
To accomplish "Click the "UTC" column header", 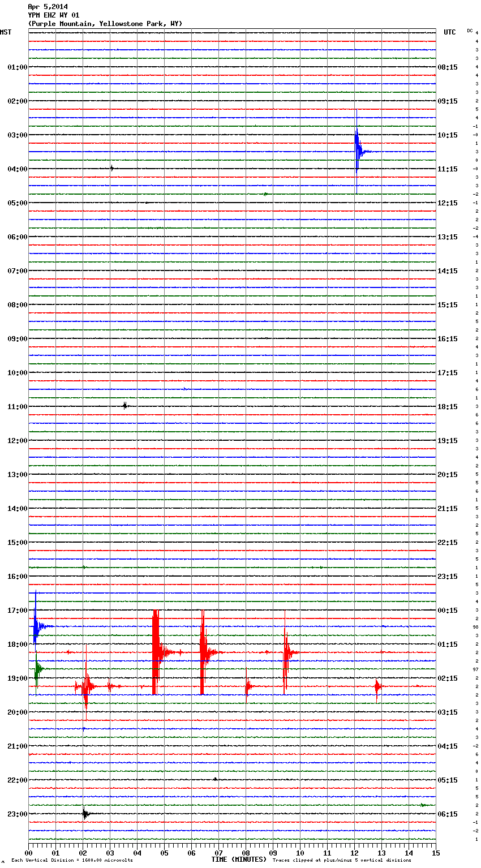I will point(449,32).
